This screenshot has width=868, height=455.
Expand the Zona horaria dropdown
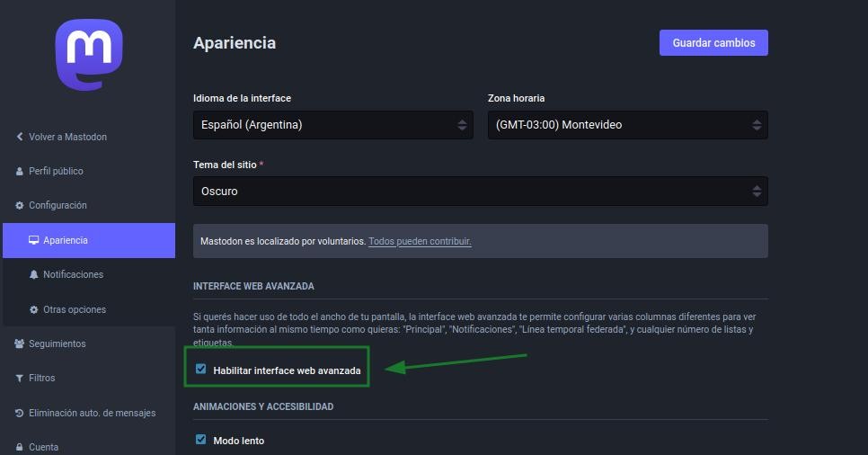627,125
